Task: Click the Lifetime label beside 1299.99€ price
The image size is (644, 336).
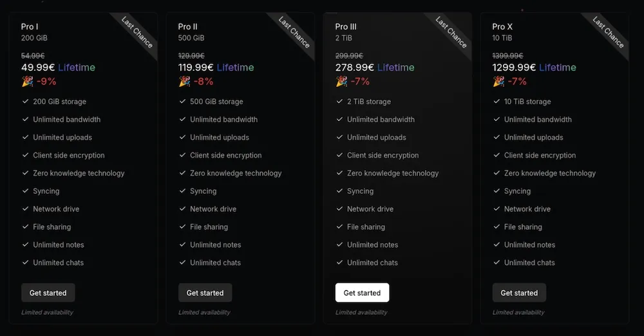Action: [558, 68]
